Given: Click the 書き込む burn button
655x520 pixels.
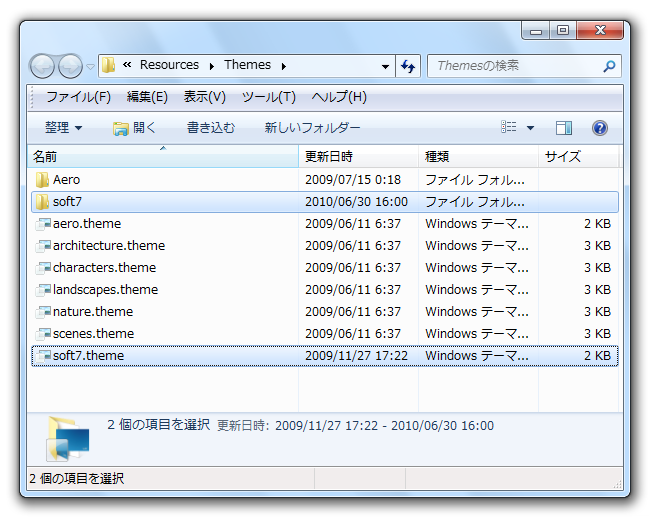Looking at the screenshot, I should click(x=211, y=128).
